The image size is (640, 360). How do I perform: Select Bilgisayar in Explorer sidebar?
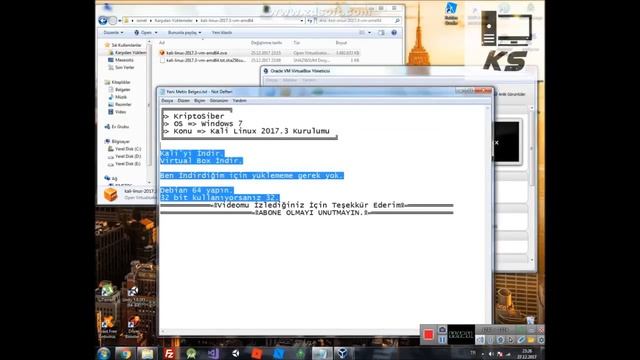tap(117, 141)
